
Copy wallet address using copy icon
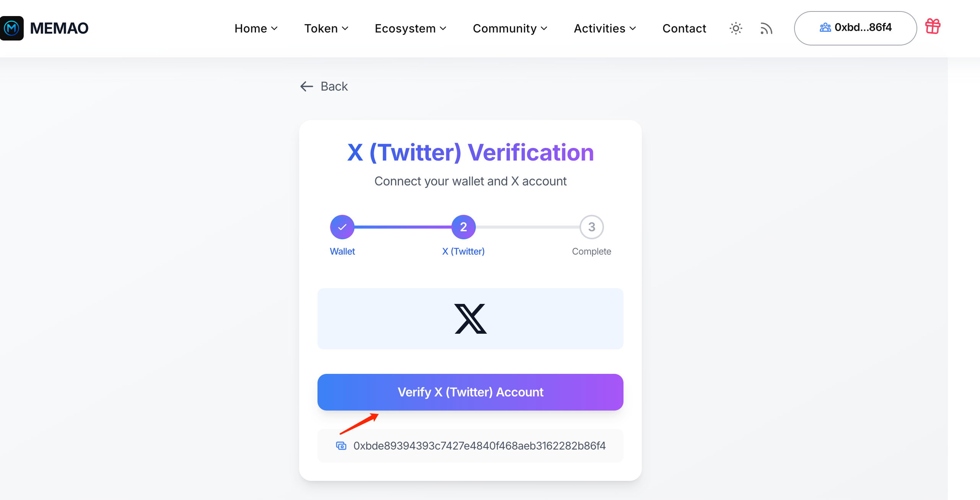(341, 446)
